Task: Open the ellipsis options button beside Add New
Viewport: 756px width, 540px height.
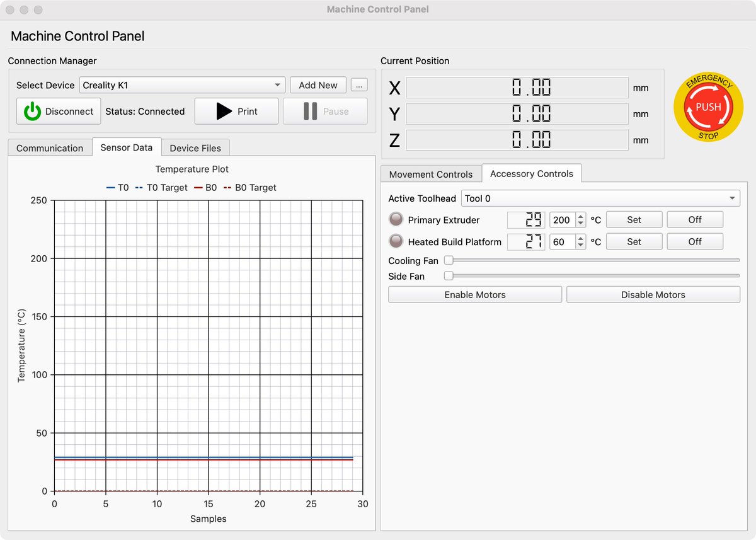Action: click(359, 85)
